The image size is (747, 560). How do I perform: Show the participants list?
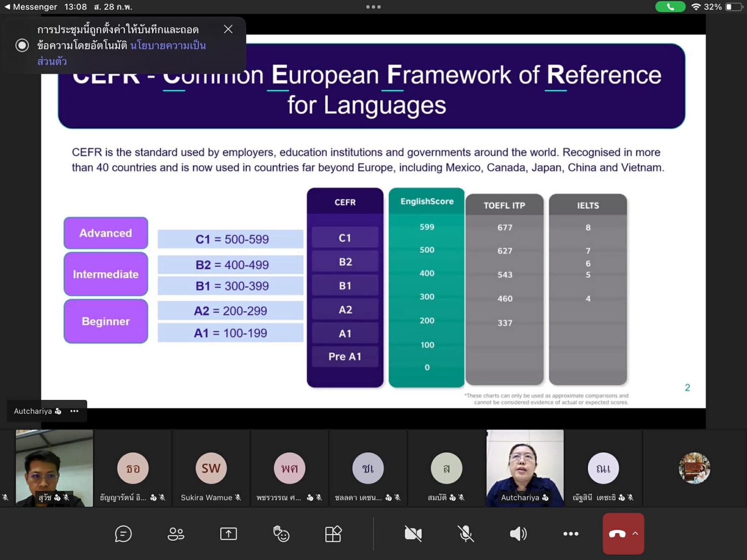[175, 534]
